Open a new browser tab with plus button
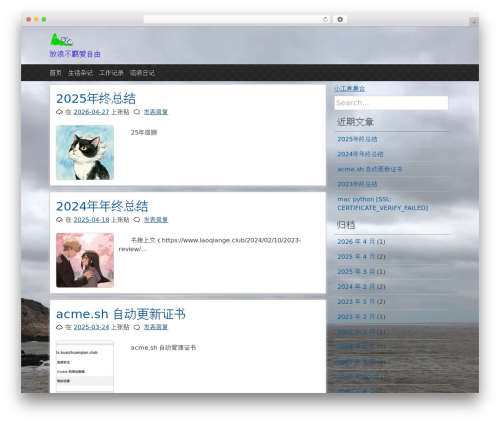The image size is (500, 423). 474,22
